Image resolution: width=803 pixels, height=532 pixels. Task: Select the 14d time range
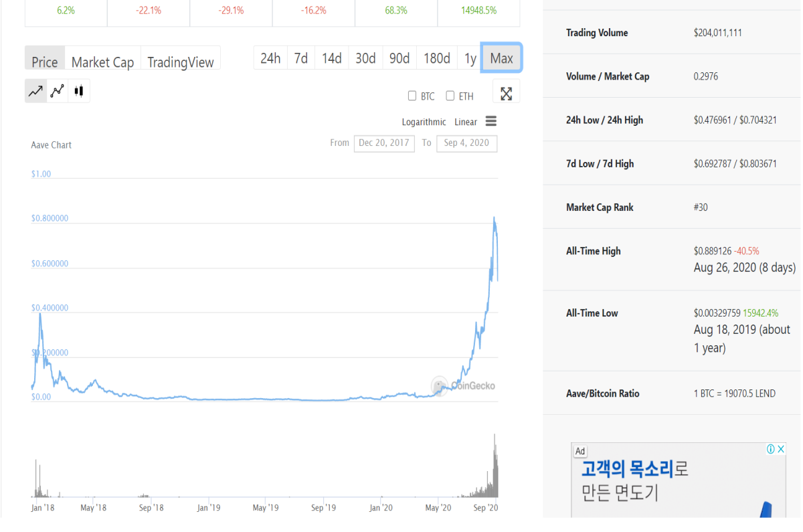pos(331,58)
